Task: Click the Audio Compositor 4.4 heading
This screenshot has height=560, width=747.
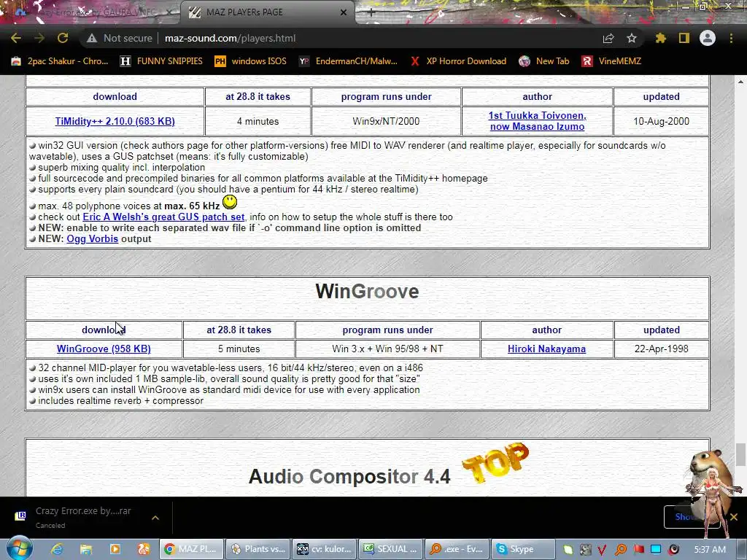Action: tap(349, 476)
